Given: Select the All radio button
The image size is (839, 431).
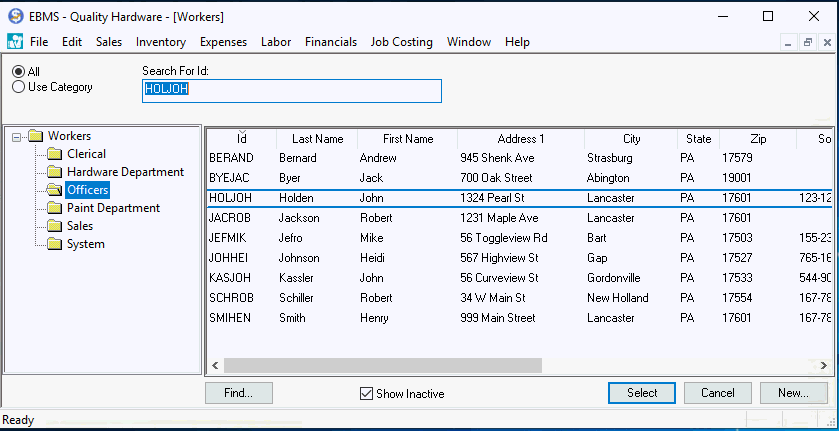Looking at the screenshot, I should [x=18, y=72].
